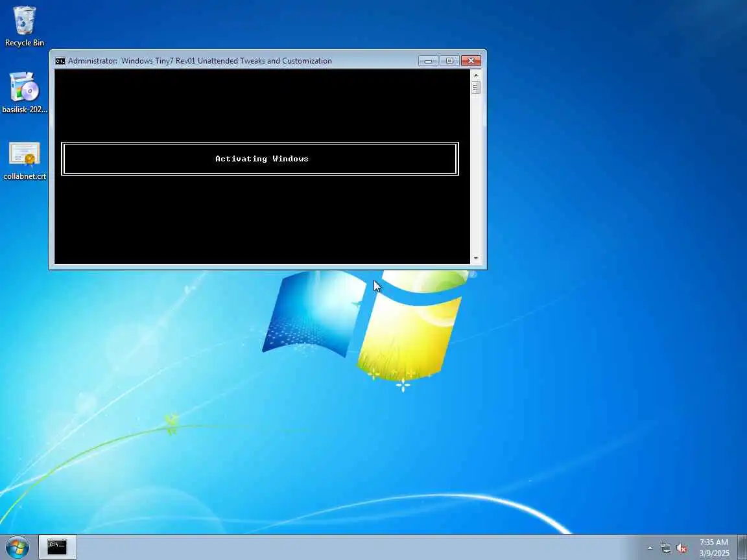Click the console scrollbar up arrow
Image resolution: width=747 pixels, height=560 pixels.
[475, 75]
